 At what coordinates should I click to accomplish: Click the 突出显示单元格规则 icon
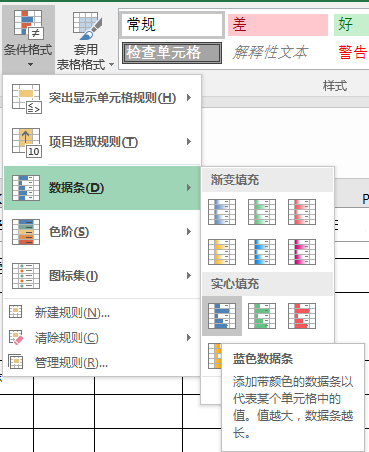point(26,99)
